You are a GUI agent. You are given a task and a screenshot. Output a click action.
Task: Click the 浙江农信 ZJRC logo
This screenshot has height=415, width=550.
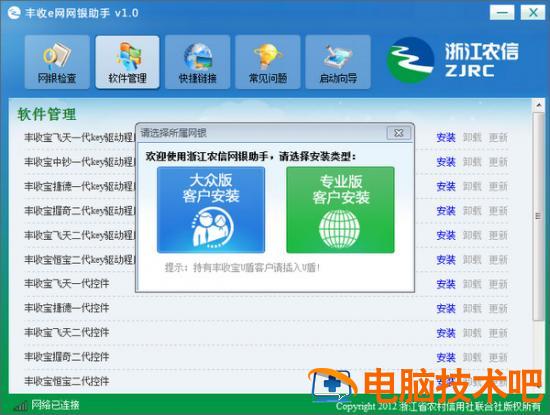pos(452,60)
